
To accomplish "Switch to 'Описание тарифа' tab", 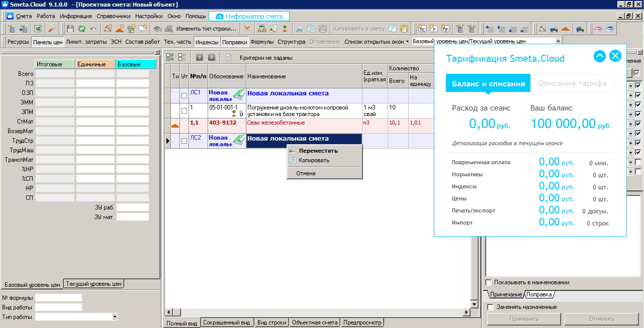I will click(572, 83).
